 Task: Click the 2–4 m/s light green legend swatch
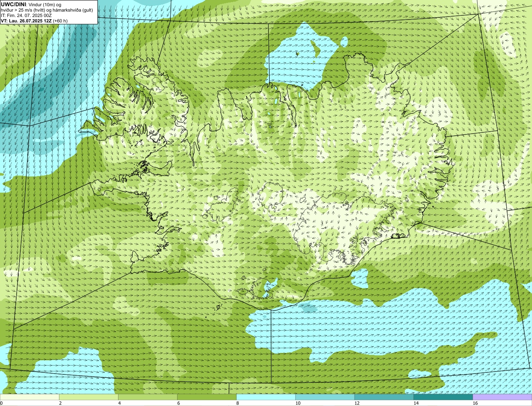(89, 397)
